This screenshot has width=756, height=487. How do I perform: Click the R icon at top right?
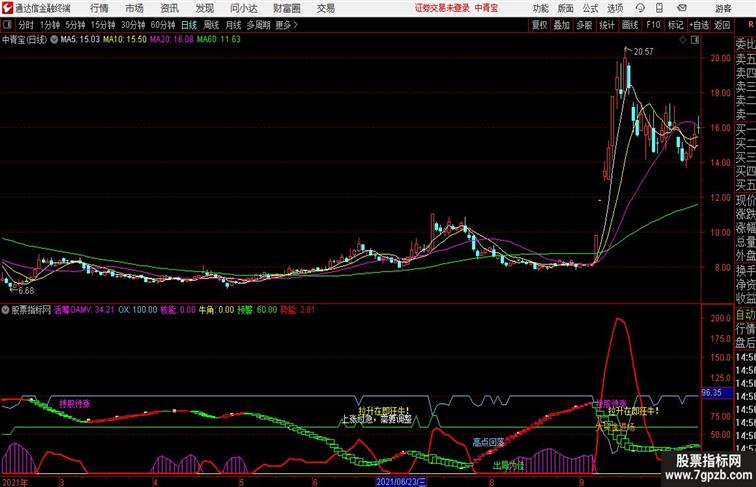751,25
